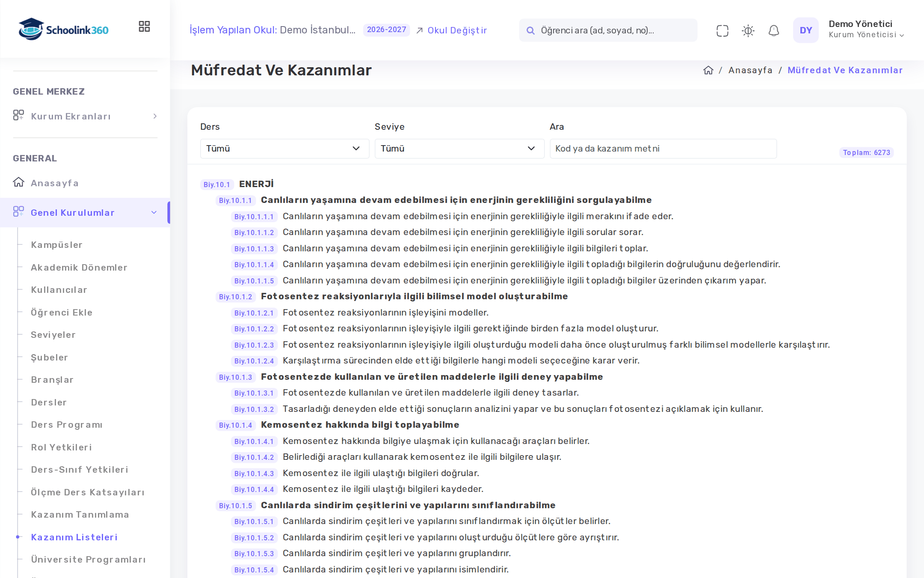Click the Toplam: 6273 badge
Viewport: 924px width, 578px height.
point(866,152)
